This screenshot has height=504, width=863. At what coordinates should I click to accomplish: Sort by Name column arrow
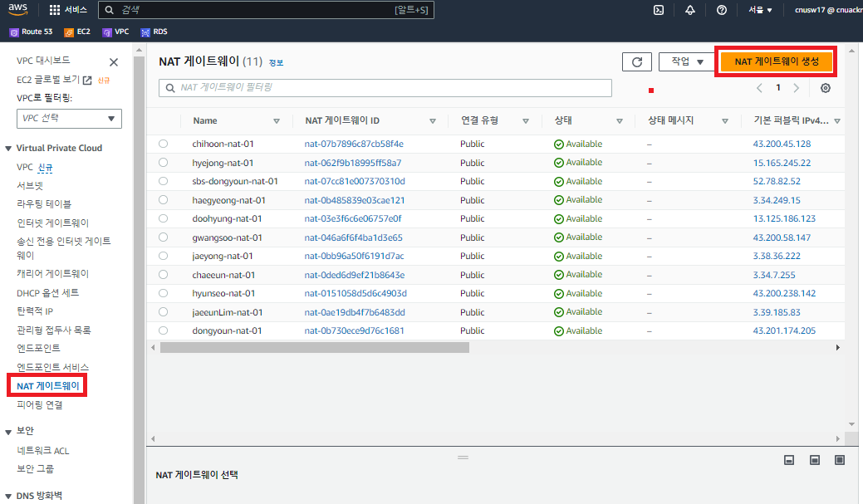pyautogui.click(x=277, y=121)
